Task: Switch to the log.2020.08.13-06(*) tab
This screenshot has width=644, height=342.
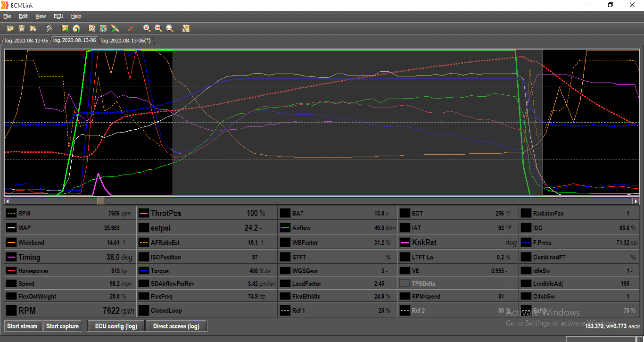Action: (x=126, y=41)
